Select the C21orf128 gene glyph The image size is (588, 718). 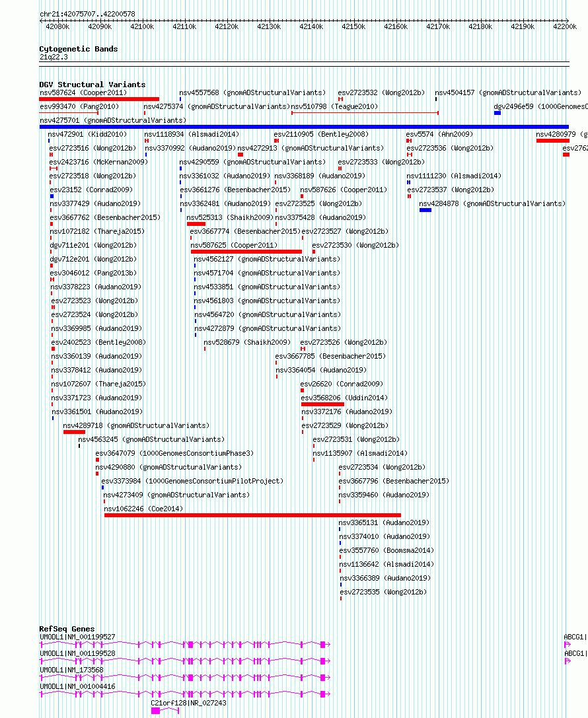(165, 711)
